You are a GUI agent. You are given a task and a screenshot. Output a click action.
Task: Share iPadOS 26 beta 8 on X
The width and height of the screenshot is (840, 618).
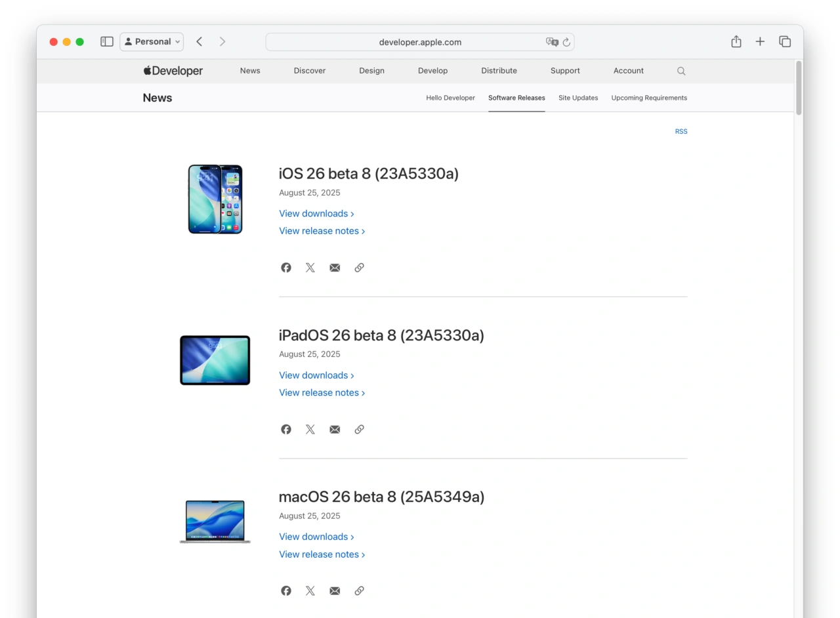click(x=310, y=429)
